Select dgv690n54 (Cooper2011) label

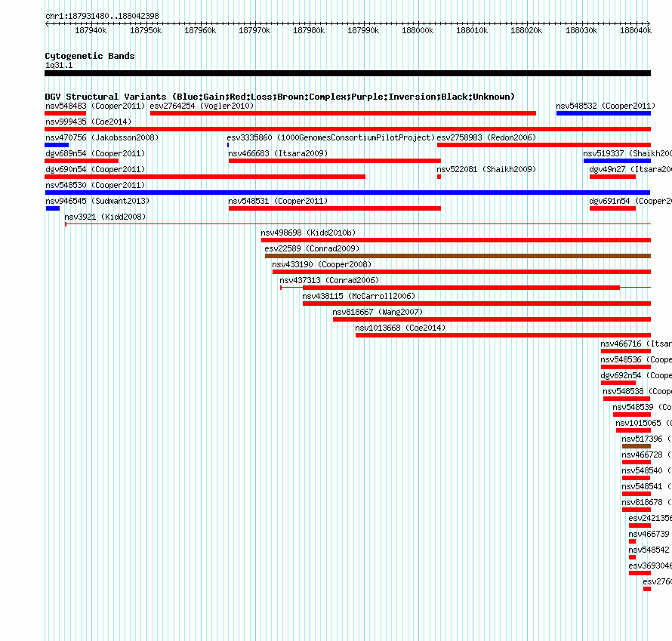click(95, 169)
